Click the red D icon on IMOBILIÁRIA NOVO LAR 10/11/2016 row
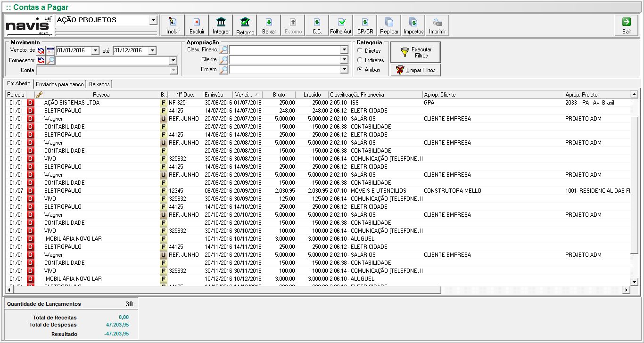644x343 pixels. click(31, 239)
